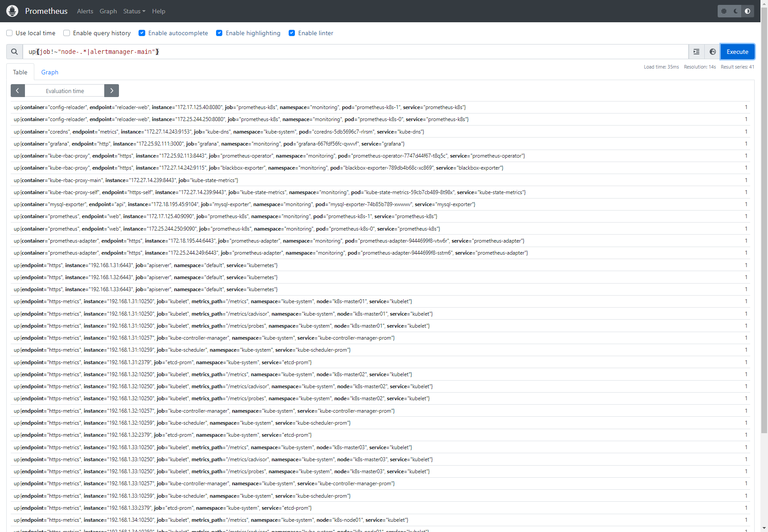Screen dimensions: 768x532
Task: Click the "Resolution: 14s" statistic
Action: coord(700,67)
